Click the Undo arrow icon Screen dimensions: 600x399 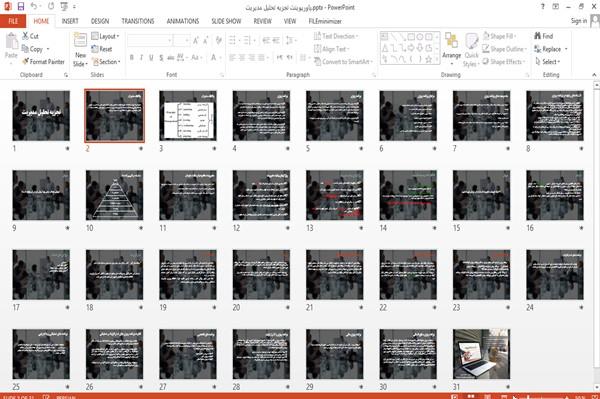34,7
